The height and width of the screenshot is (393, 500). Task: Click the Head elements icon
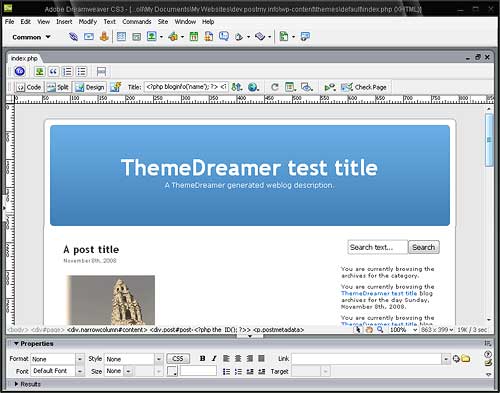point(239,37)
